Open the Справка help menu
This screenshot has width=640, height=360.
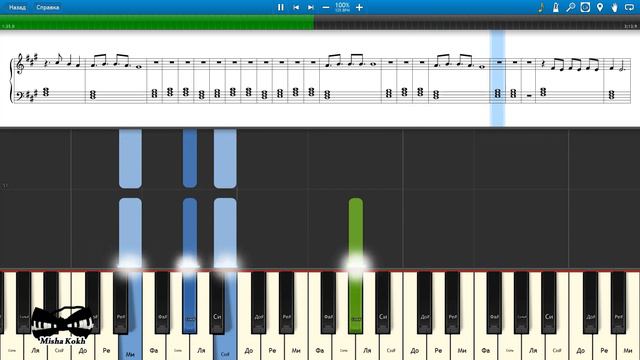[47, 7]
